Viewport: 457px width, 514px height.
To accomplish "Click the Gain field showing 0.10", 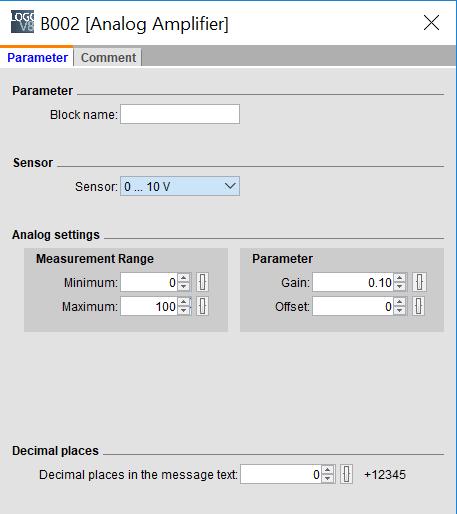I will (x=353, y=282).
